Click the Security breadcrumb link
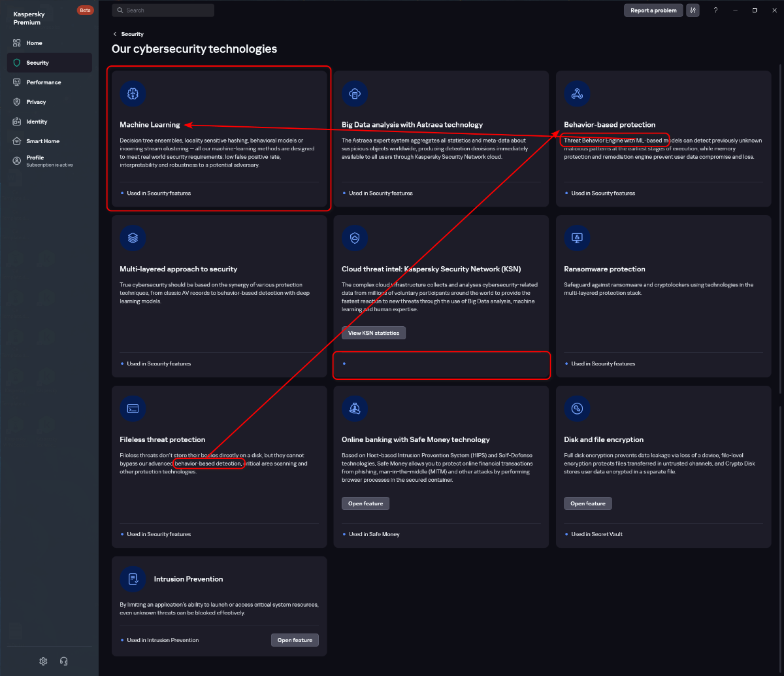This screenshot has width=784, height=676. 133,34
